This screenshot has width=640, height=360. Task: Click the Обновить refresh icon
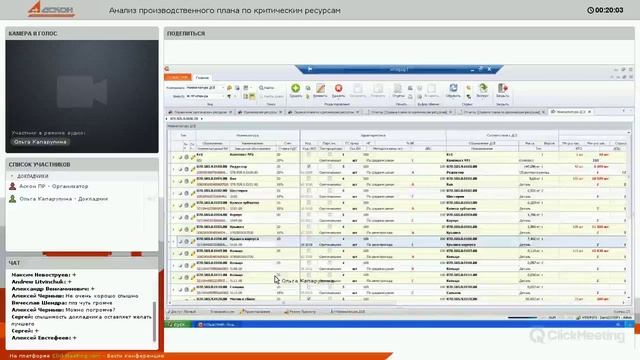[453, 88]
